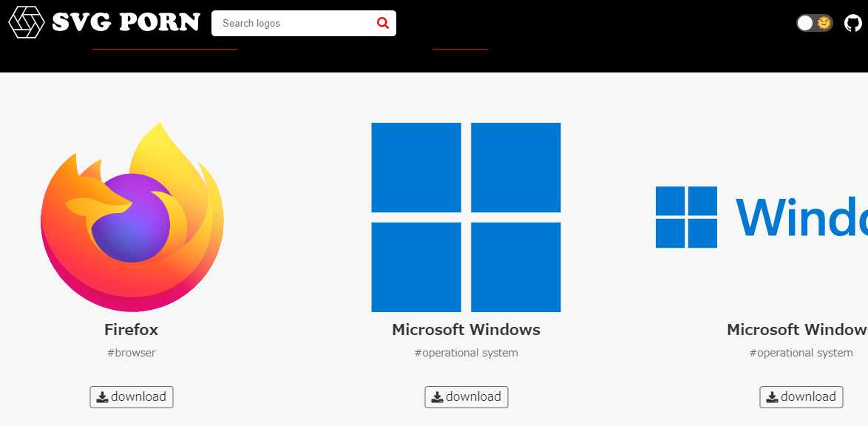Open GitHub via the Octocat icon

851,23
